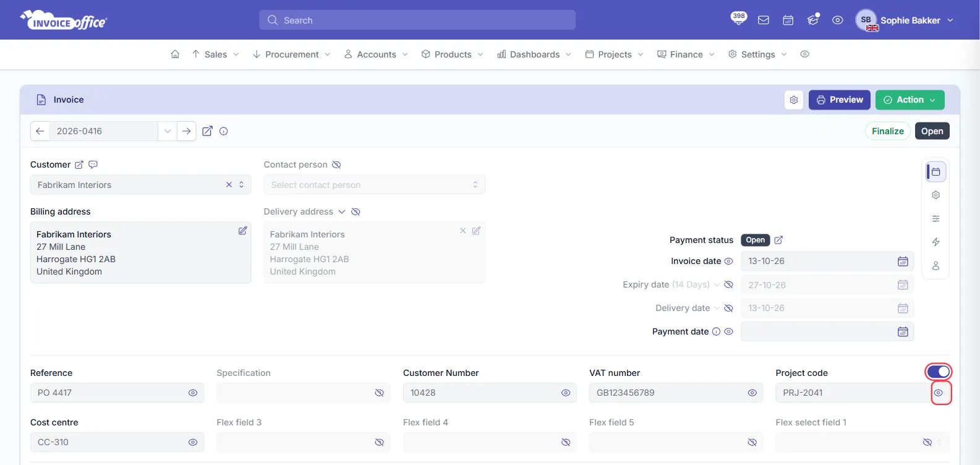Edit the billing address pencil icon
This screenshot has width=980, height=465.
click(x=243, y=231)
